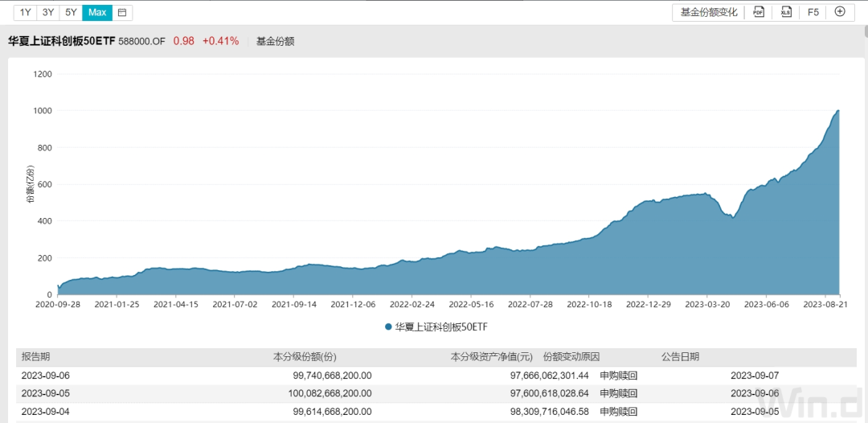The width and height of the screenshot is (868, 423).
Task: Click the price change +0.41% value
Action: [x=220, y=41]
